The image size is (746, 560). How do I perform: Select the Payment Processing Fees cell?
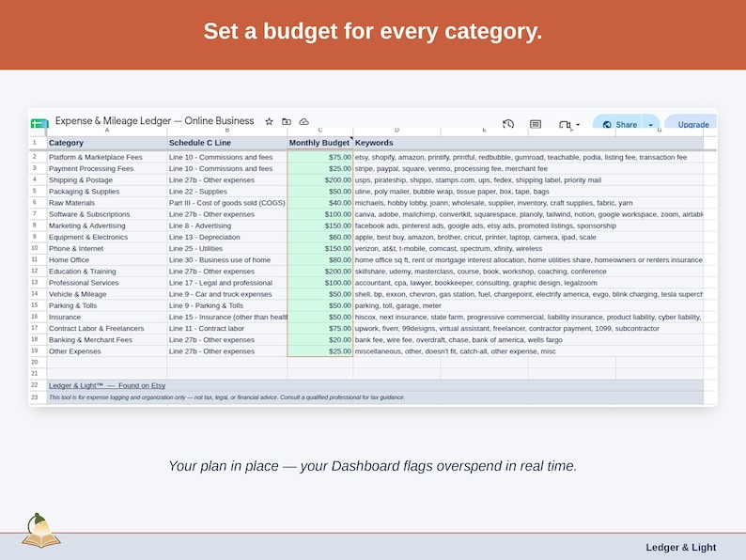[107, 168]
